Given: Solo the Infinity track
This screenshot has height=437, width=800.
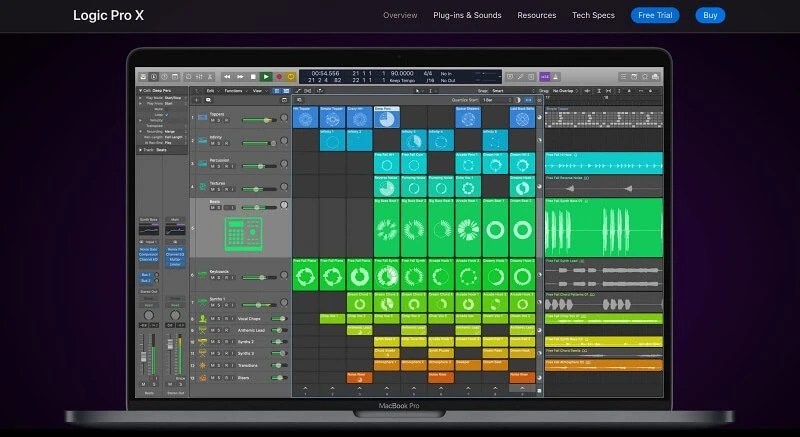Looking at the screenshot, I should tap(219, 143).
